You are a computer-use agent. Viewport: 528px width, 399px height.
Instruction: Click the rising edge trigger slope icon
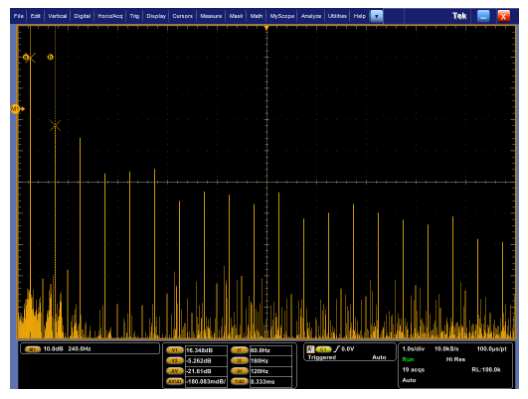coord(336,349)
